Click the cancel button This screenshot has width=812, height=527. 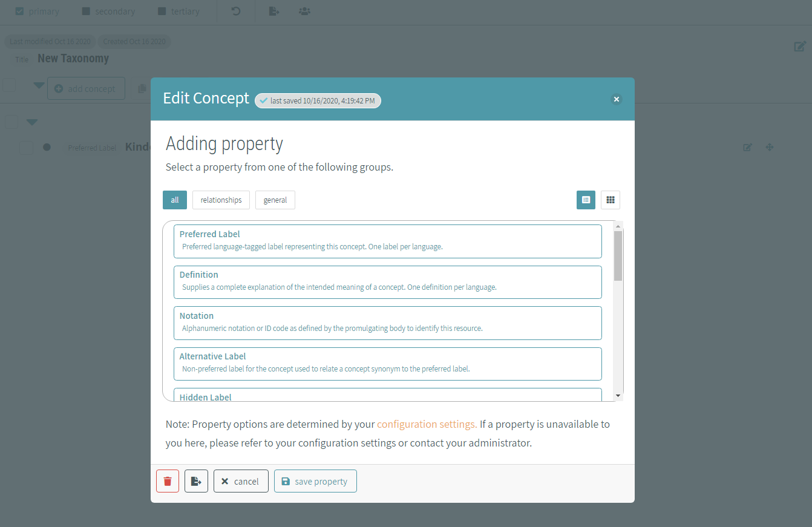(241, 481)
